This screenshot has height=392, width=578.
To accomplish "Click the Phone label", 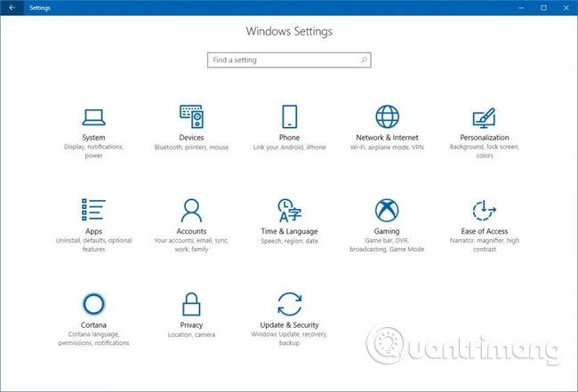I will point(289,138).
